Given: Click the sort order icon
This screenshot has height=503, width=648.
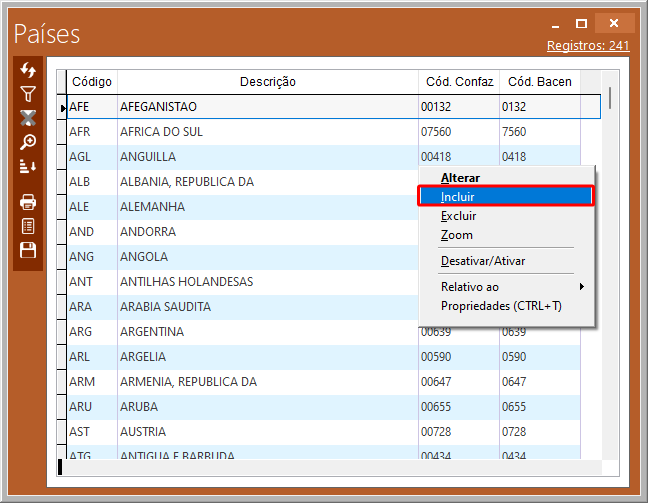Looking at the screenshot, I should click(28, 166).
